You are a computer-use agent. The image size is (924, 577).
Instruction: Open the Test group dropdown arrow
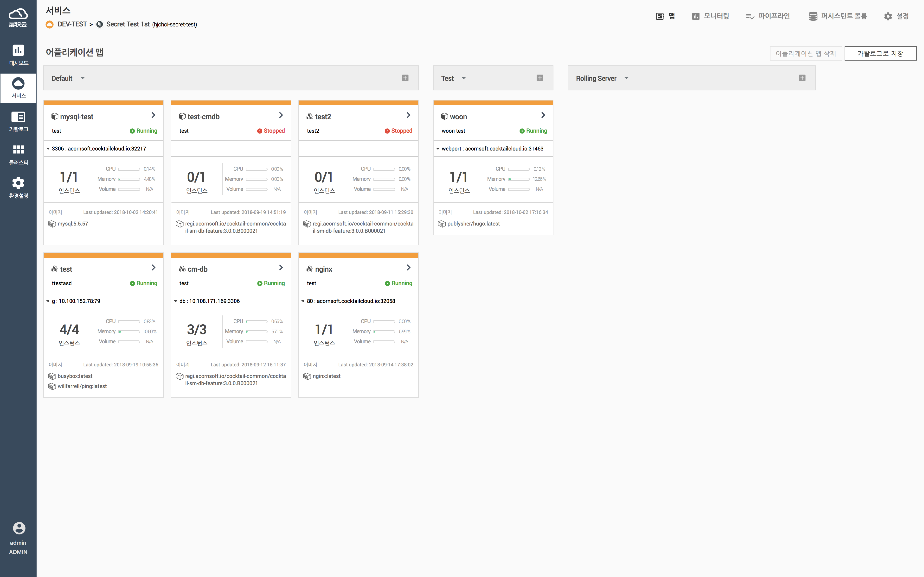click(463, 78)
